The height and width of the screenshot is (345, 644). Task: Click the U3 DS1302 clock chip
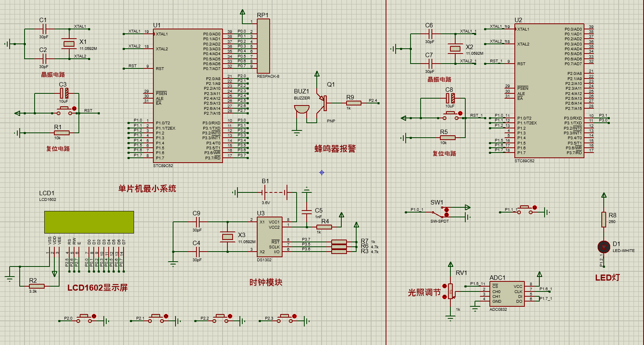[x=269, y=237]
